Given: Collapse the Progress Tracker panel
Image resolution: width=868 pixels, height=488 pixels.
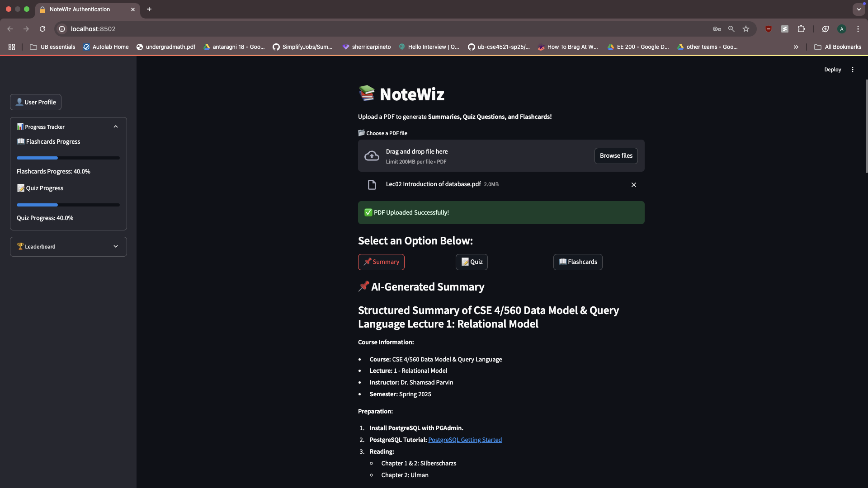Looking at the screenshot, I should [116, 127].
